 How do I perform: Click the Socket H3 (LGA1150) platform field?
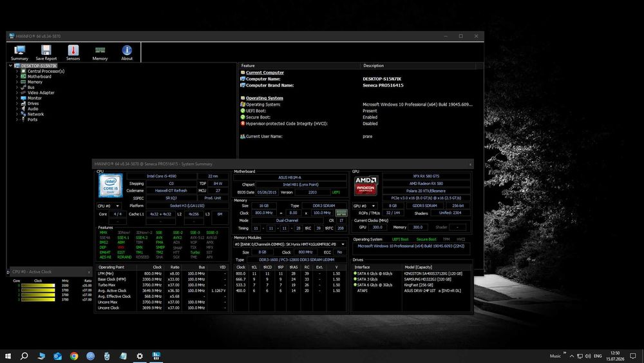click(187, 206)
